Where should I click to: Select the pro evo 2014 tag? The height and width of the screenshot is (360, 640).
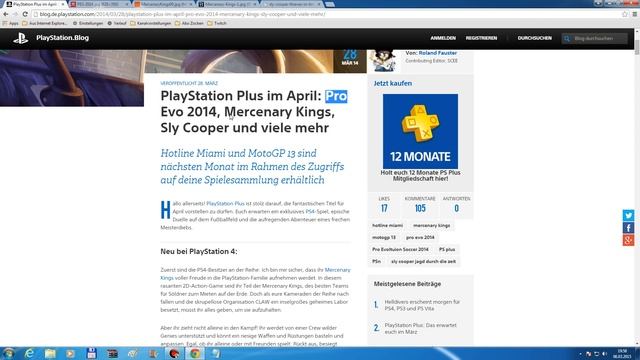click(x=420, y=237)
